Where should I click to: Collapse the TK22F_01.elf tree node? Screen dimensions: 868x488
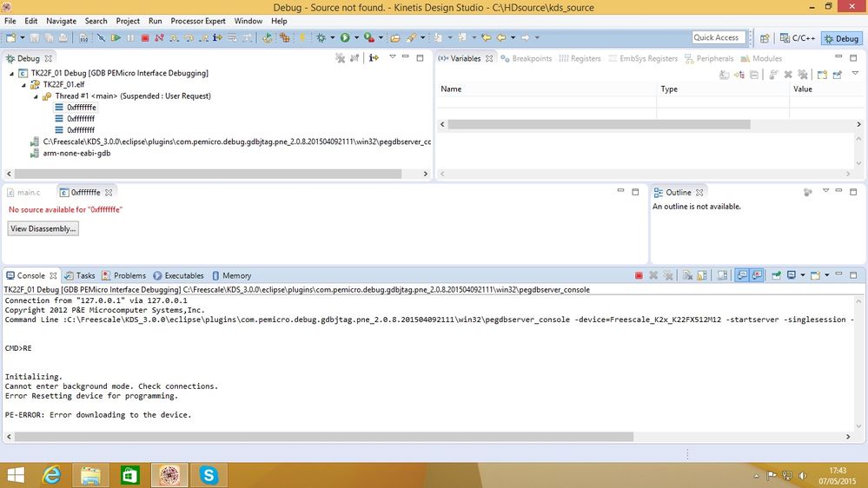23,84
